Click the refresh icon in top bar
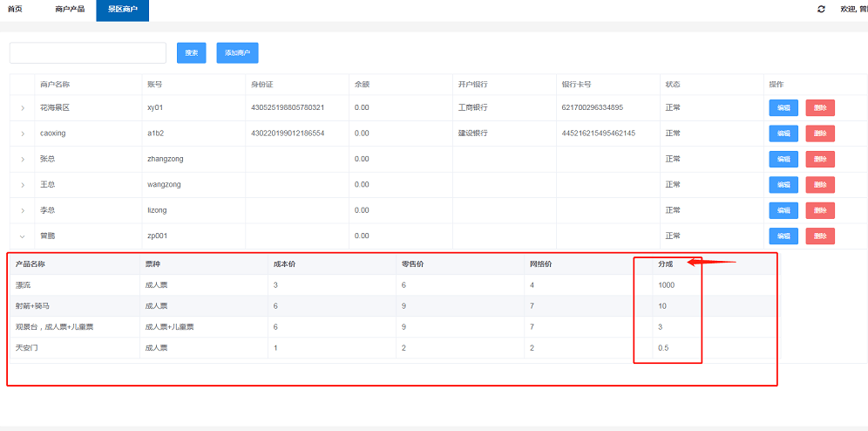Viewport: 868px width, 431px height. click(x=822, y=10)
